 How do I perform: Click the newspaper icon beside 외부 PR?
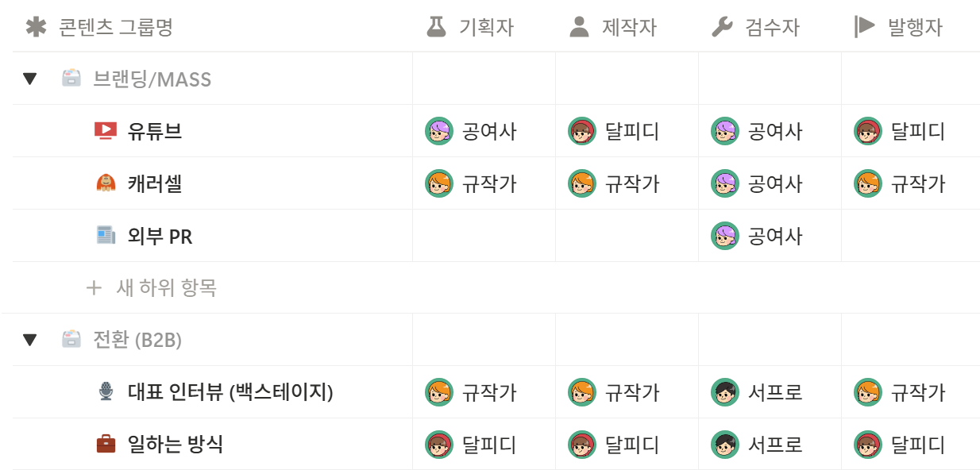(106, 236)
